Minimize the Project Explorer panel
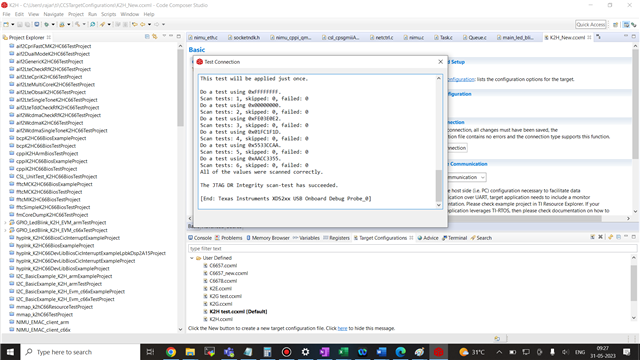Viewport: 640px width, 360px height. pyautogui.click(x=171, y=36)
